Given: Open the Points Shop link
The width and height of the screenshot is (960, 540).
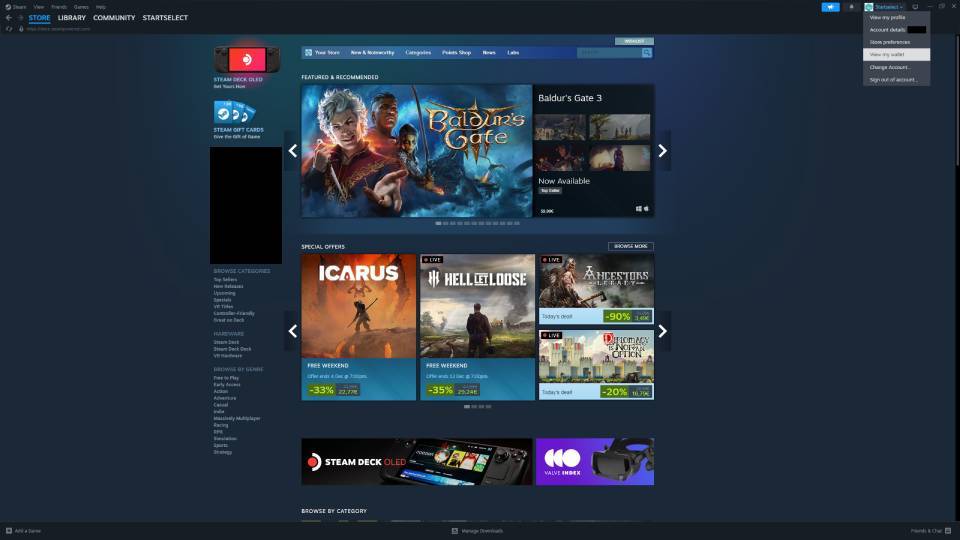Looking at the screenshot, I should point(457,53).
